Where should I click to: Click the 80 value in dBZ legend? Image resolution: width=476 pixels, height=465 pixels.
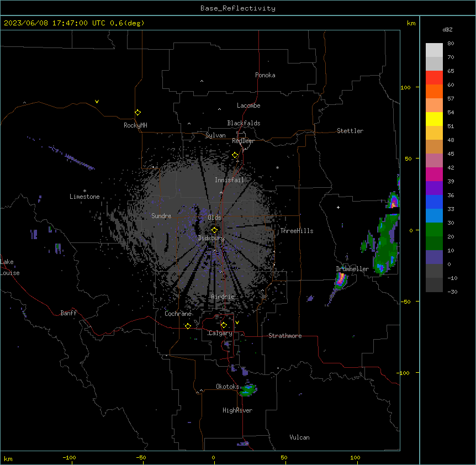[x=451, y=44]
